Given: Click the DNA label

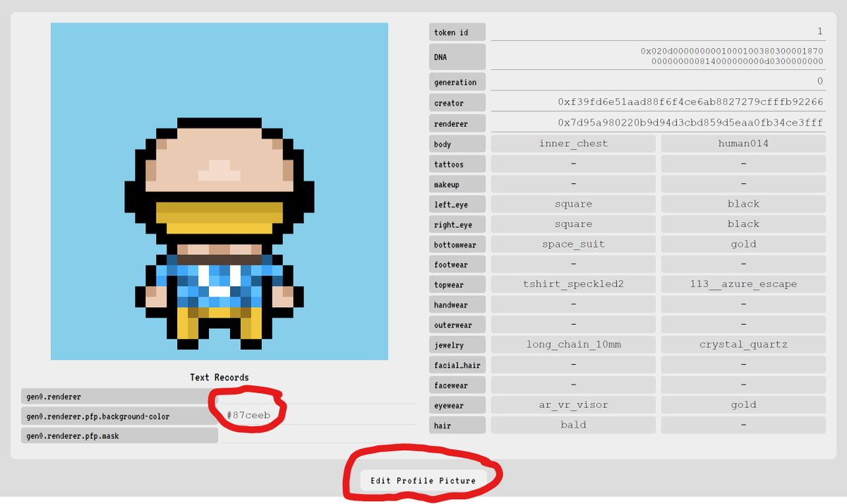Looking at the screenshot, I should pos(457,56).
